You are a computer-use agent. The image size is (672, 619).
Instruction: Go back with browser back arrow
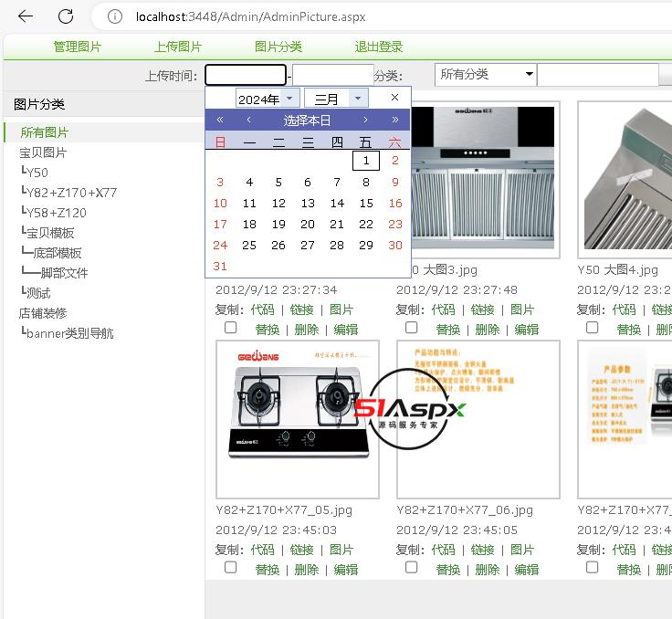pyautogui.click(x=26, y=16)
